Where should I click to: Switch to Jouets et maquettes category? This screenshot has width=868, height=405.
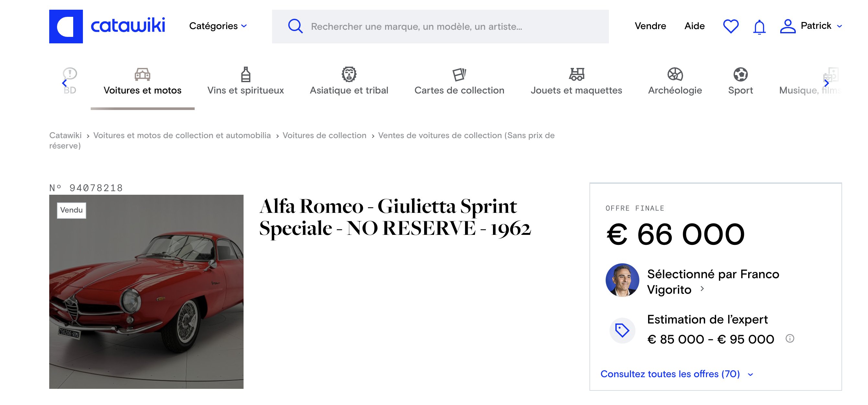pos(576,82)
